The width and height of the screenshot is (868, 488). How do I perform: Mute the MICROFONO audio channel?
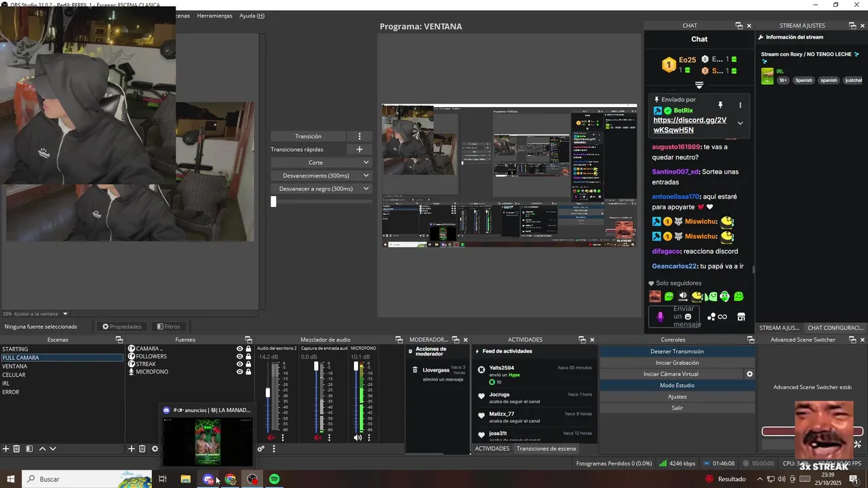(357, 438)
